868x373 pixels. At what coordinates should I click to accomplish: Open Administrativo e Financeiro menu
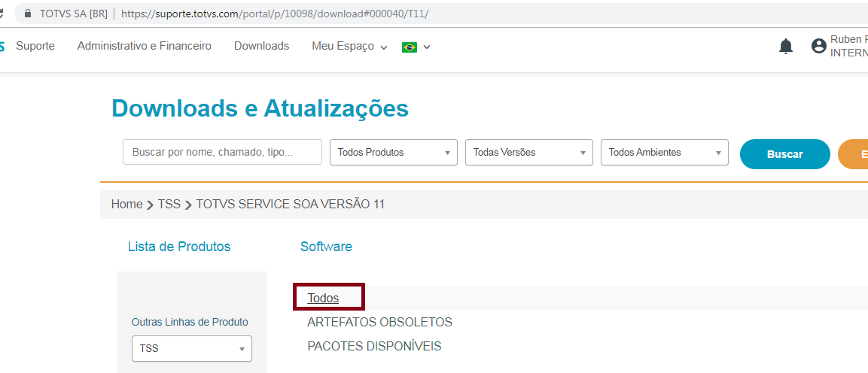click(x=145, y=47)
